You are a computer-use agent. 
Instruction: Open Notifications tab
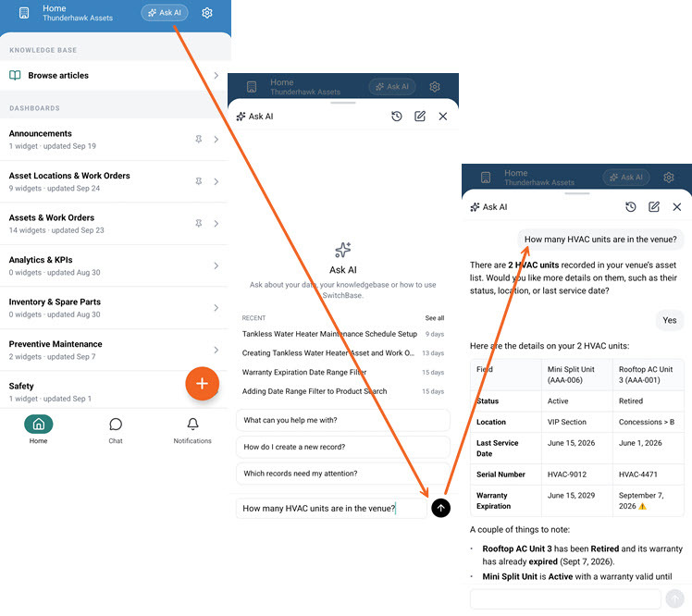[x=192, y=430]
